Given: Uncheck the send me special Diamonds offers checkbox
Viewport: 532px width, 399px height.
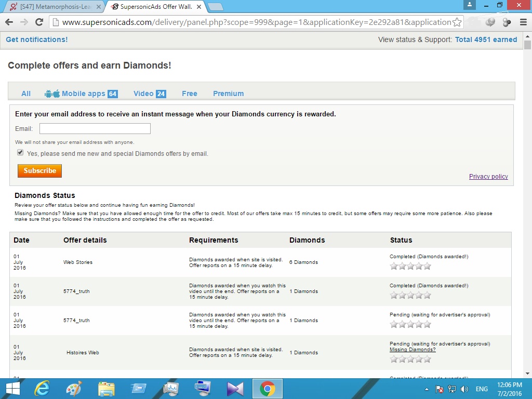Looking at the screenshot, I should (x=20, y=153).
